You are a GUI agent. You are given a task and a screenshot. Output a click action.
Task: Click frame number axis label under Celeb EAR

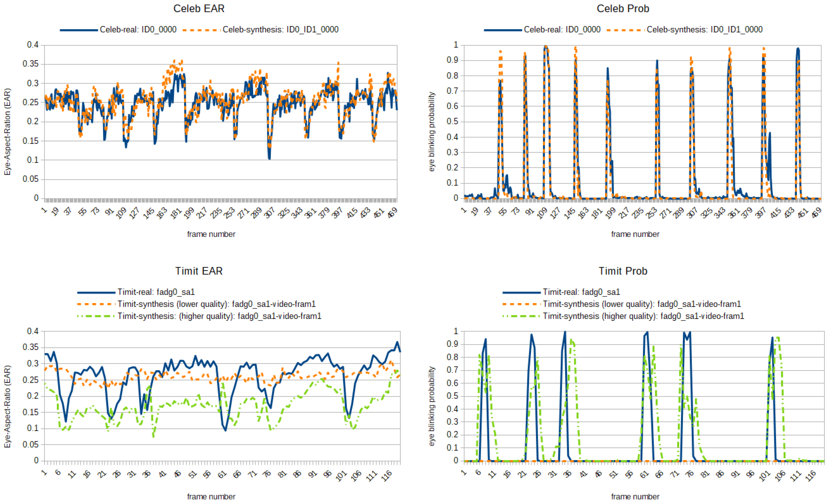click(x=211, y=234)
